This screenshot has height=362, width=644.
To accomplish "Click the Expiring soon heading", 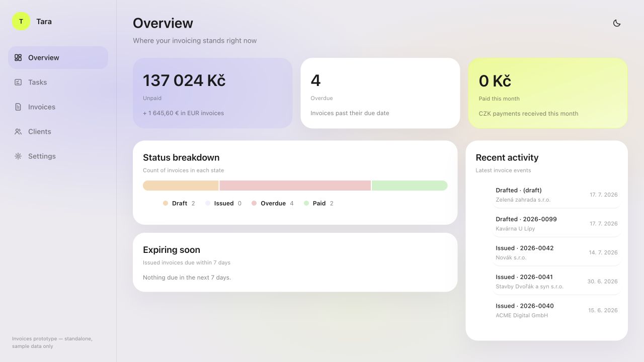I will click(x=172, y=250).
